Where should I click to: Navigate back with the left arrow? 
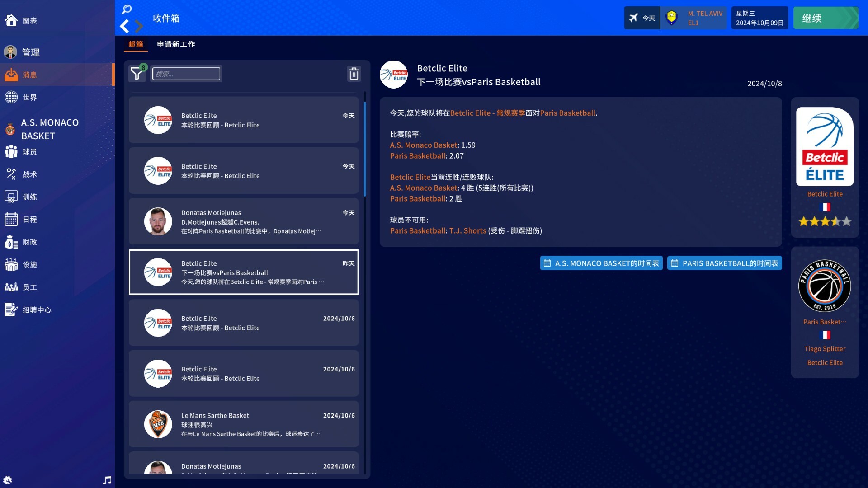click(124, 26)
